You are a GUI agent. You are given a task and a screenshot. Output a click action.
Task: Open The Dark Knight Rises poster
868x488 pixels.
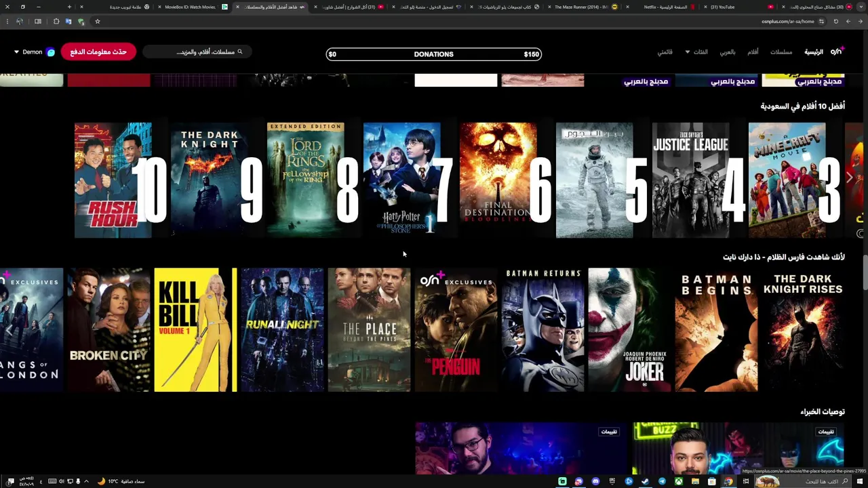803,330
